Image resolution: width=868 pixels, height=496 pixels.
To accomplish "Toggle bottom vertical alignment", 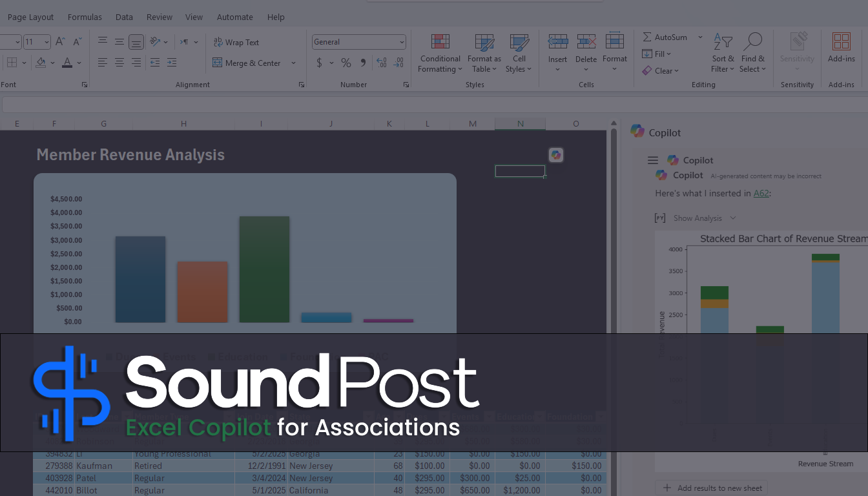I will click(136, 42).
